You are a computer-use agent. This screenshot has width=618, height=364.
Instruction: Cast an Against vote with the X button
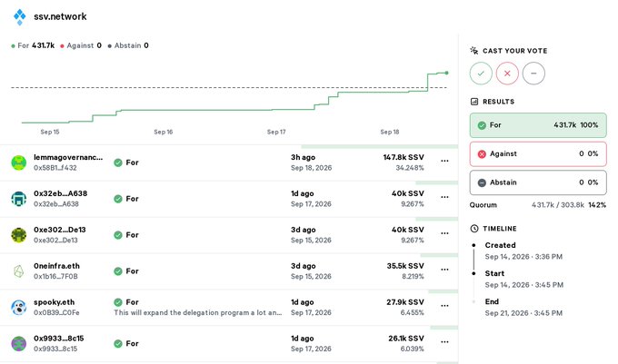click(x=507, y=74)
